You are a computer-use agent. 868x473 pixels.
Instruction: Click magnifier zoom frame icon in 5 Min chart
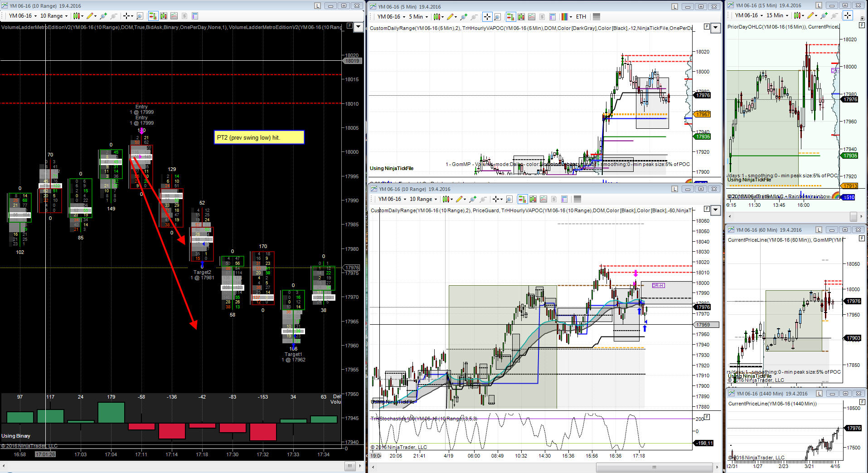498,17
